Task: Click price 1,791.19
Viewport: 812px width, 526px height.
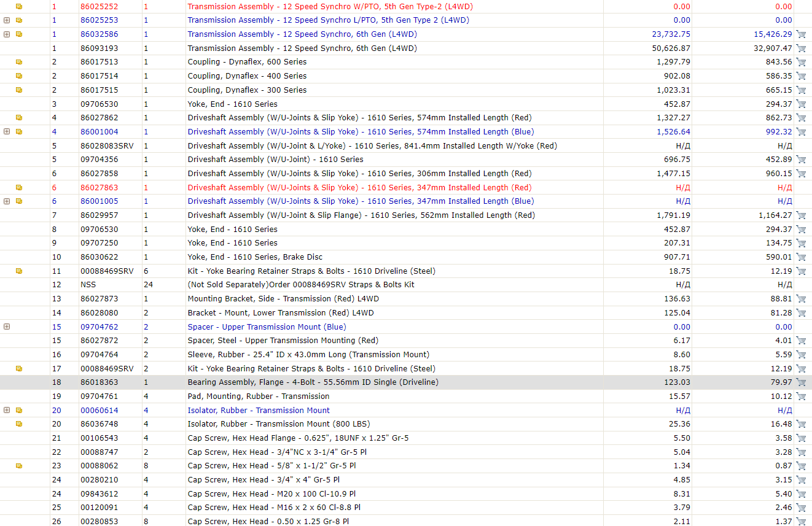Action: [673, 215]
